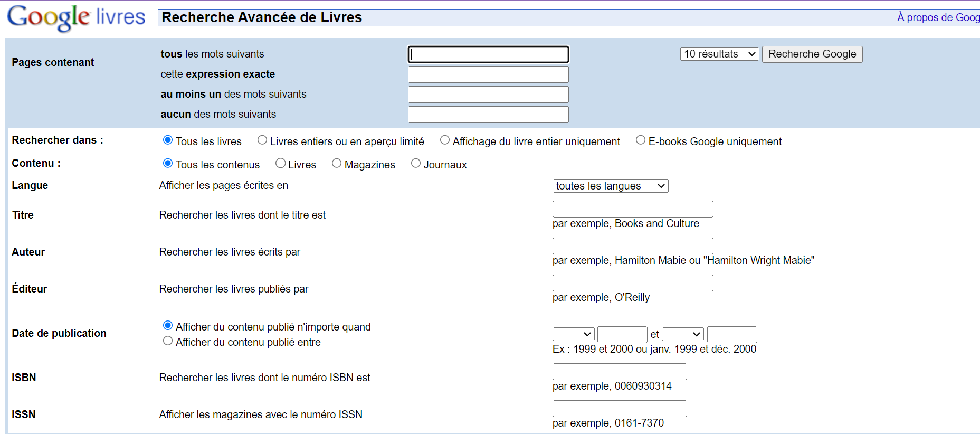Click the Recherche Google button
Viewport: 980px width, 434px height.
(x=812, y=54)
